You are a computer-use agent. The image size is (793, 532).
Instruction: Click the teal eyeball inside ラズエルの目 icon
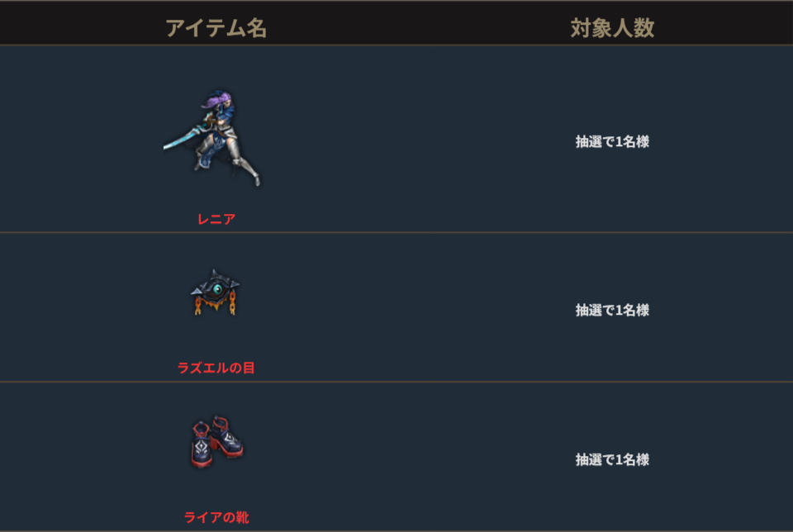pos(217,289)
